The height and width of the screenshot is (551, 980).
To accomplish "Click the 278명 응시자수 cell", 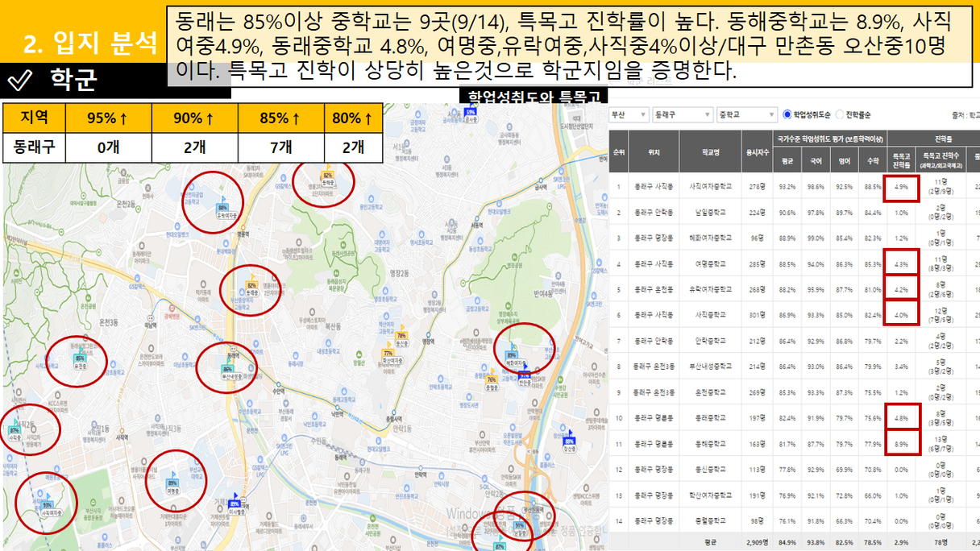I will [756, 187].
